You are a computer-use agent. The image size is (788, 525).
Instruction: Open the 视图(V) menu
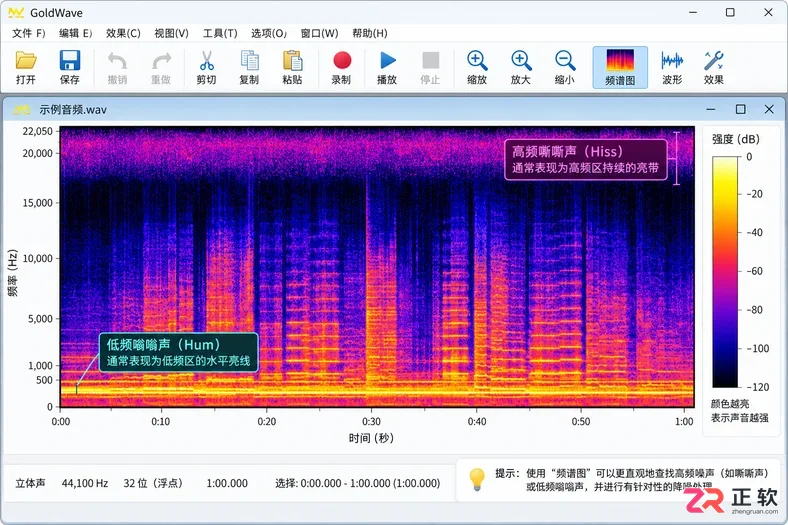[171, 33]
